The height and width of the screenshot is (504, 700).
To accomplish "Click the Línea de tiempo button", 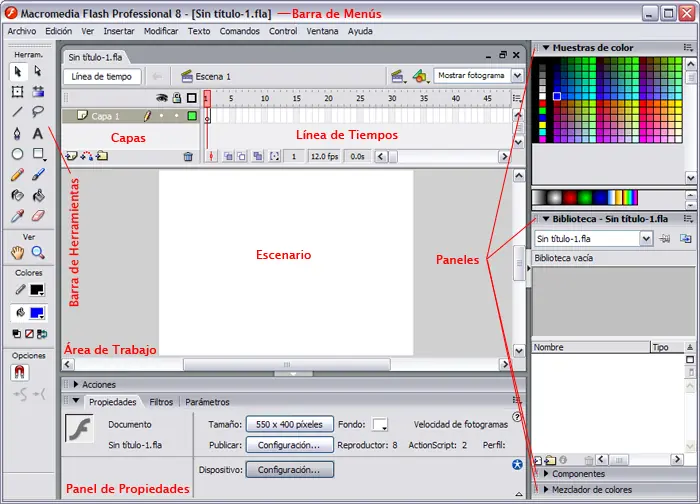I will [102, 76].
